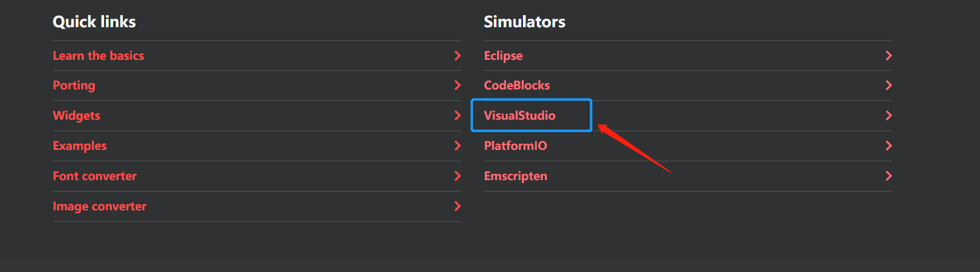980x272 pixels.
Task: Open the Widgets documentation link
Action: click(x=76, y=115)
